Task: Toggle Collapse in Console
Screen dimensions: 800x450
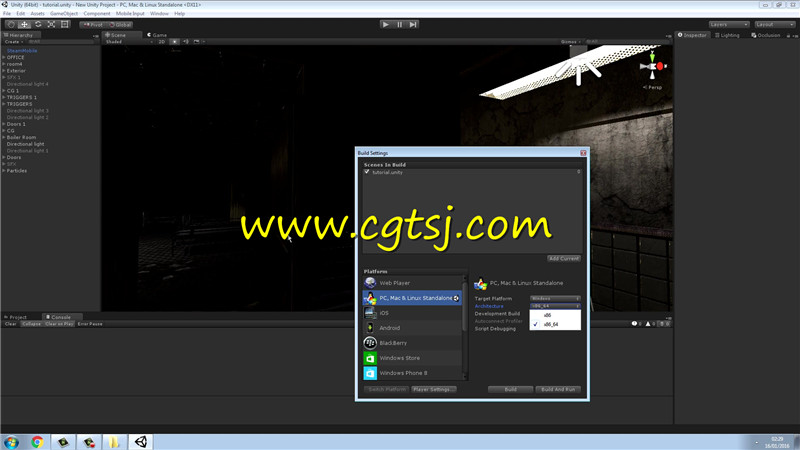Action: pos(31,324)
